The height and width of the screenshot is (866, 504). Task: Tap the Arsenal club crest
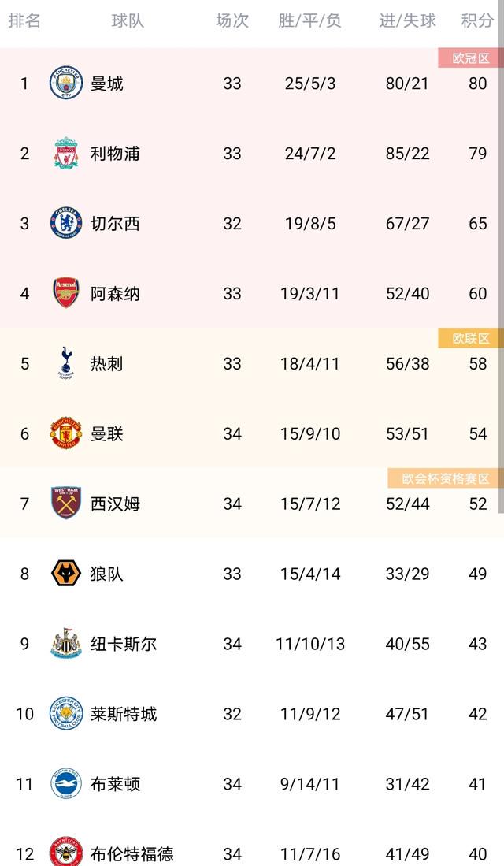point(65,293)
